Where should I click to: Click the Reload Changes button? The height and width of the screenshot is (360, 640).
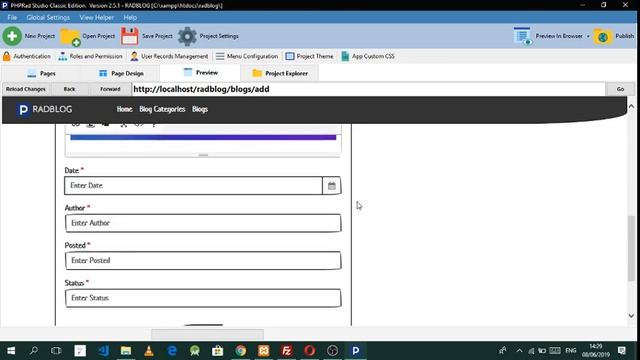26,89
